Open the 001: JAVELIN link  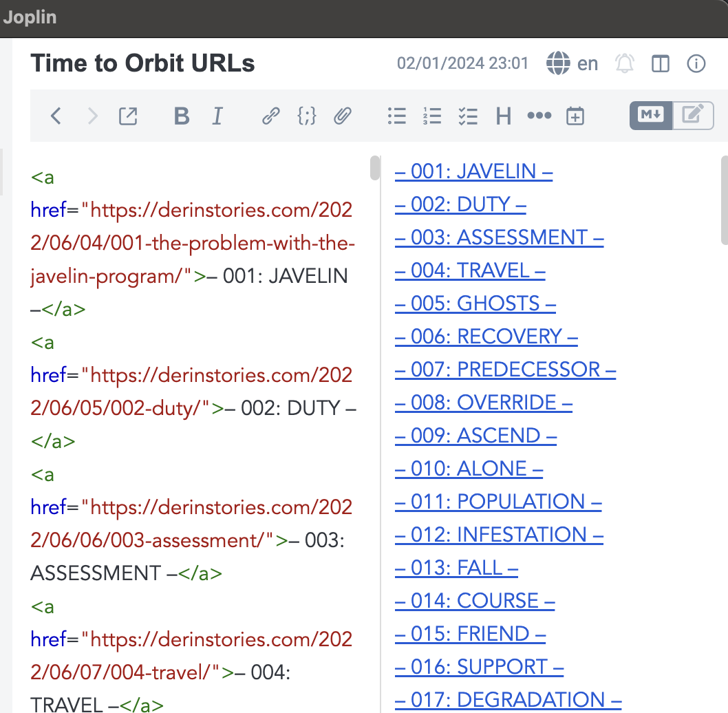473,171
